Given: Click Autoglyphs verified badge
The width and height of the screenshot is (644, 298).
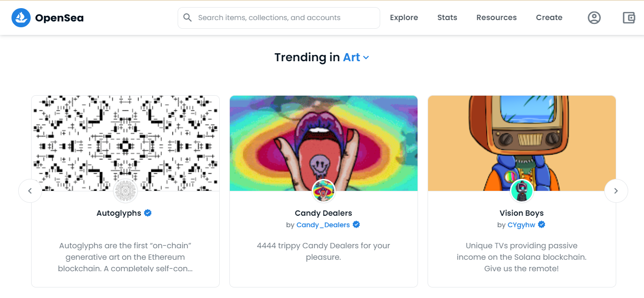Looking at the screenshot, I should tap(148, 213).
